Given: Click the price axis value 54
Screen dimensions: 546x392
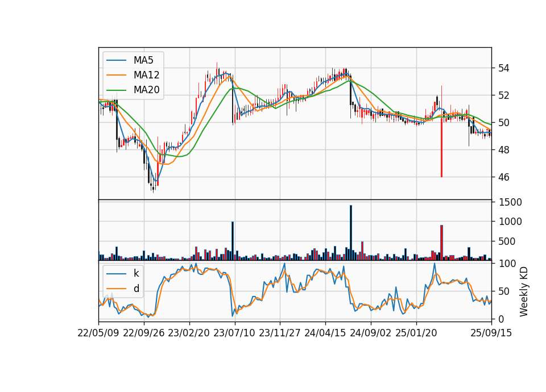Looking at the screenshot, I should [503, 68].
